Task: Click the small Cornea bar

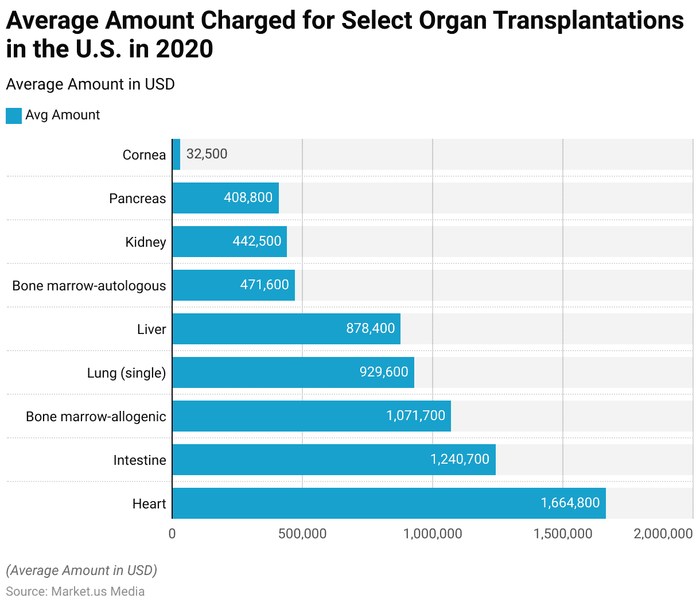Action: tap(176, 154)
